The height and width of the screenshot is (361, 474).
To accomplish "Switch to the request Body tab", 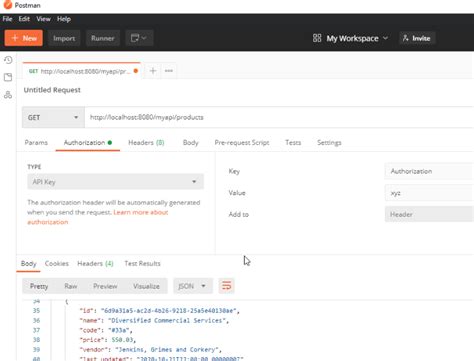I will coord(191,143).
